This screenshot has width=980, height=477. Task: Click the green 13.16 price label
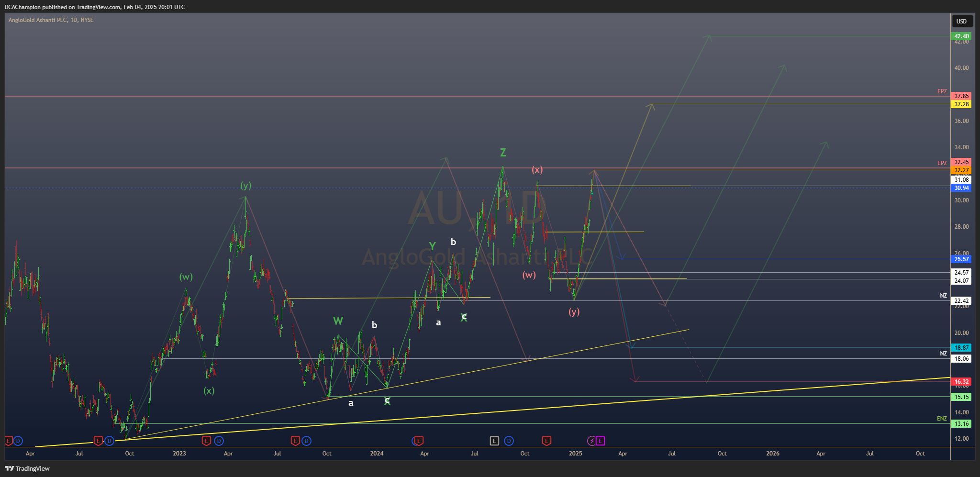(x=961, y=424)
